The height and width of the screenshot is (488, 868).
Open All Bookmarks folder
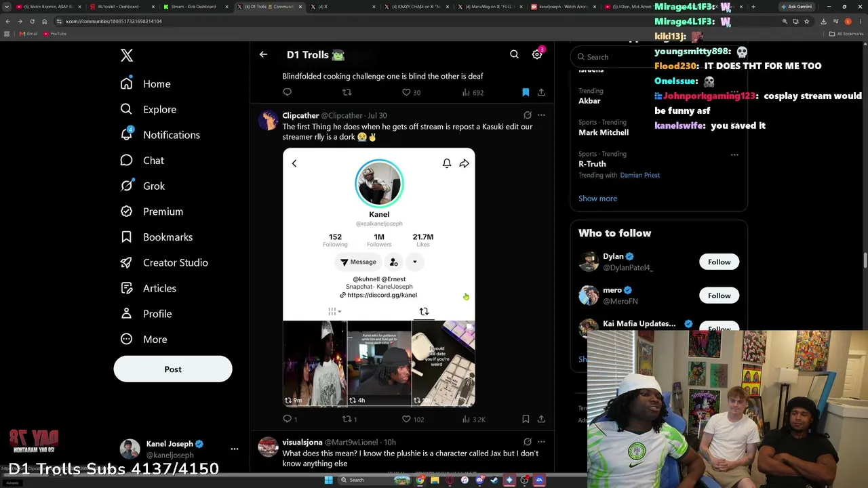click(848, 34)
